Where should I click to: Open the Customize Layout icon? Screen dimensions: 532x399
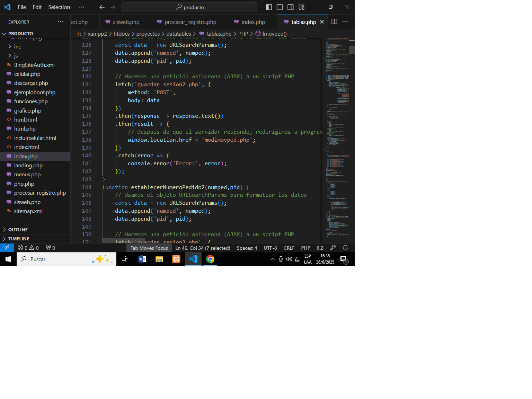302,7
